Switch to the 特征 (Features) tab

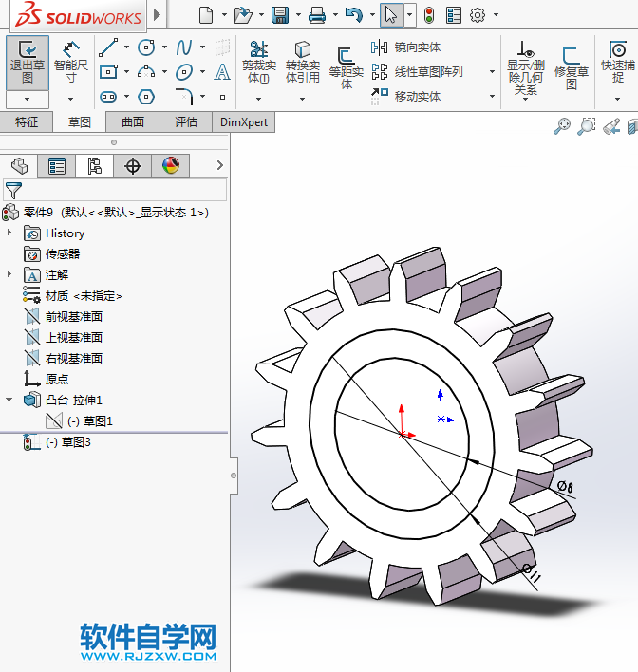click(27, 122)
